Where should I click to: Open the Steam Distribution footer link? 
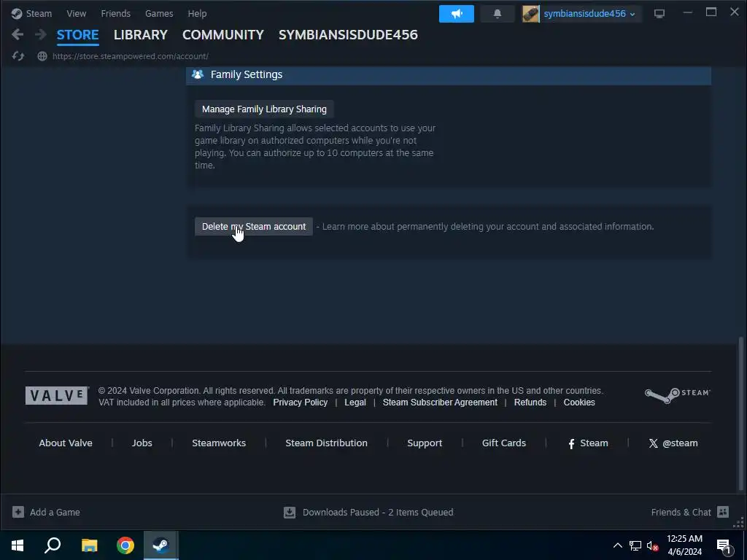(x=326, y=443)
